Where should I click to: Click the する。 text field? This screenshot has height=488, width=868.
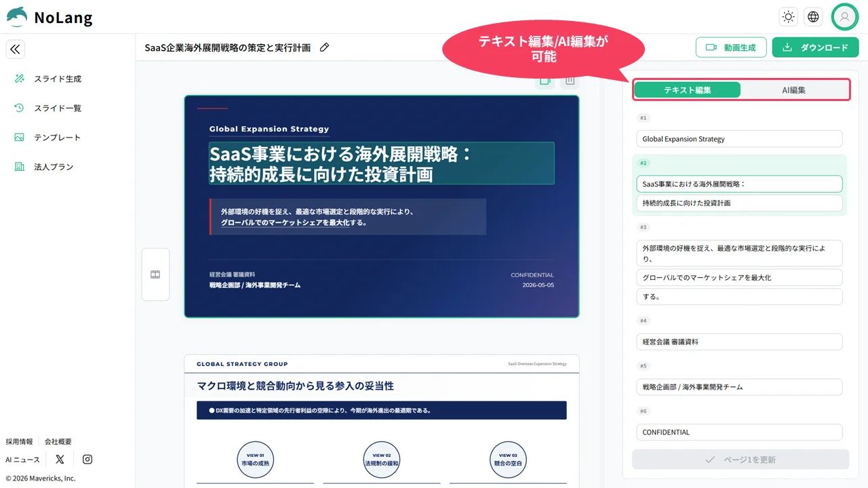739,296
